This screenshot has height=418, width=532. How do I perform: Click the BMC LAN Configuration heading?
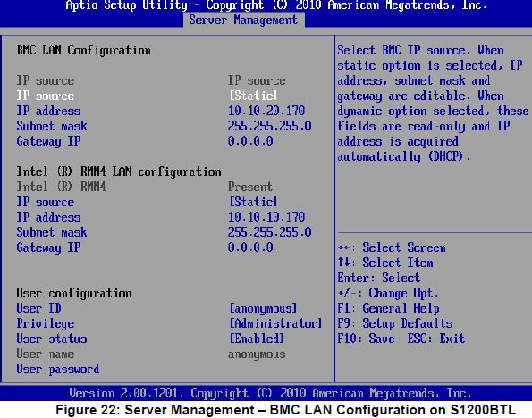83,51
